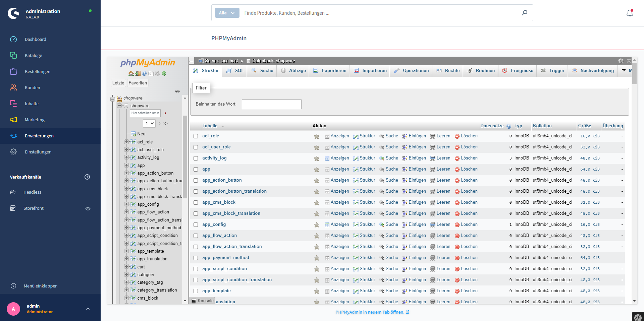Viewport: 644px width, 321px height.
Task: Switch to the Rechte tab
Action: point(448,70)
